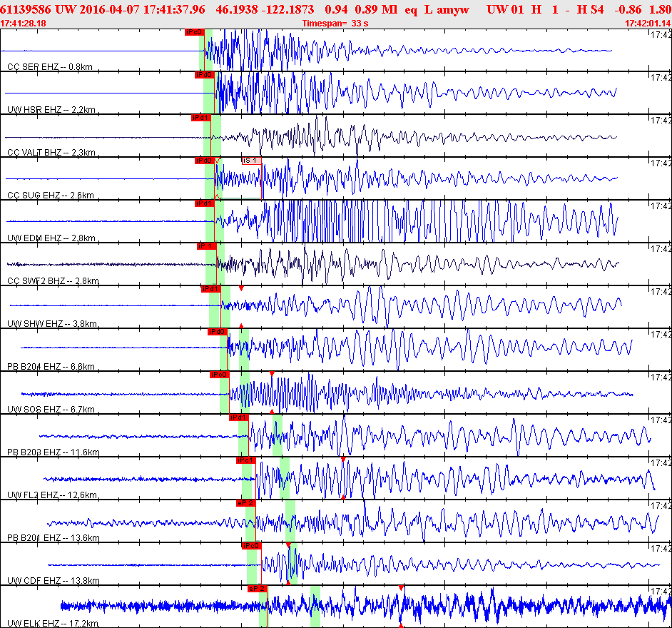The image size is (672, 628).
Task: Select the iPd1 pick flag on UW EDM trace
Action: (204, 203)
